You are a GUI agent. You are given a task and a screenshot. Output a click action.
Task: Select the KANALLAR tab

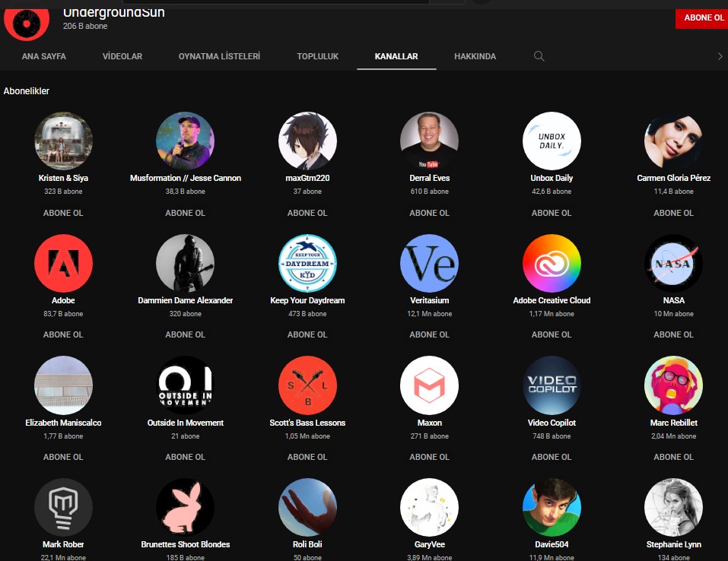[x=396, y=56]
